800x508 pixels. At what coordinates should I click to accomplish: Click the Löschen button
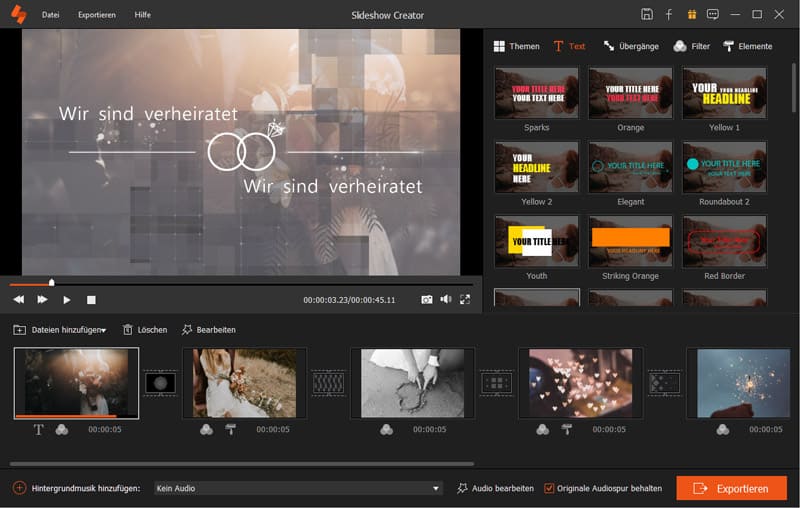click(145, 330)
